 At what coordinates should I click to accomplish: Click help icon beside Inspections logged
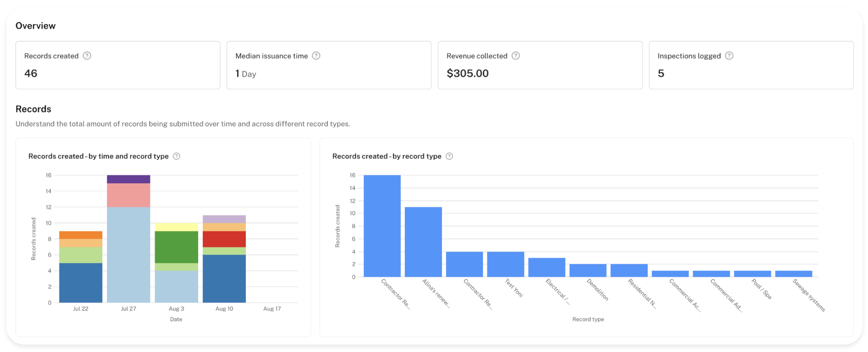tap(729, 56)
